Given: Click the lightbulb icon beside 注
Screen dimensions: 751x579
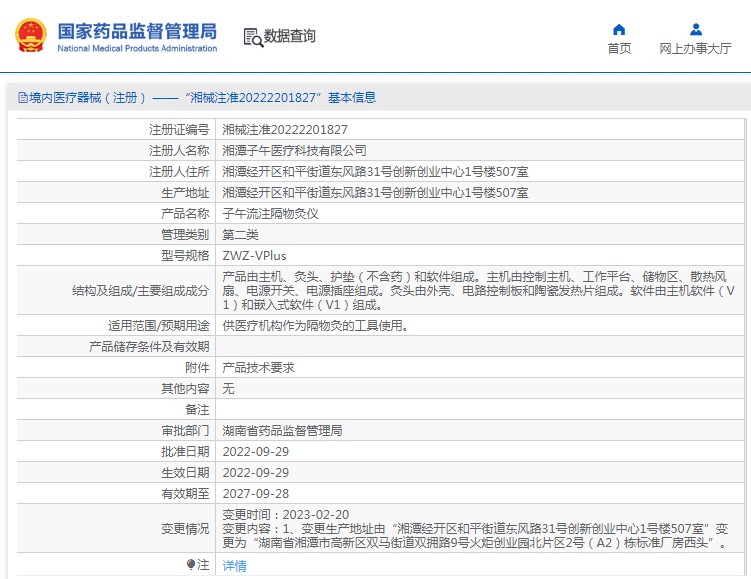Looking at the screenshot, I should click(x=191, y=565).
